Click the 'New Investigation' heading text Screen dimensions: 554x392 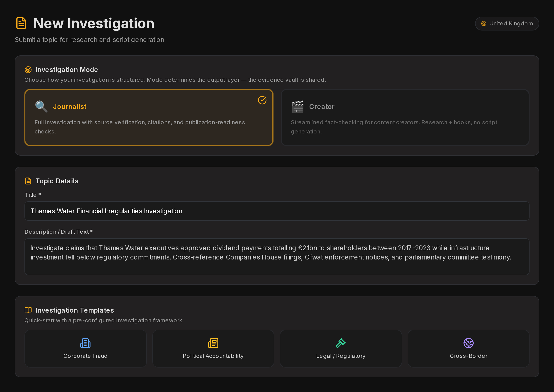94,23
